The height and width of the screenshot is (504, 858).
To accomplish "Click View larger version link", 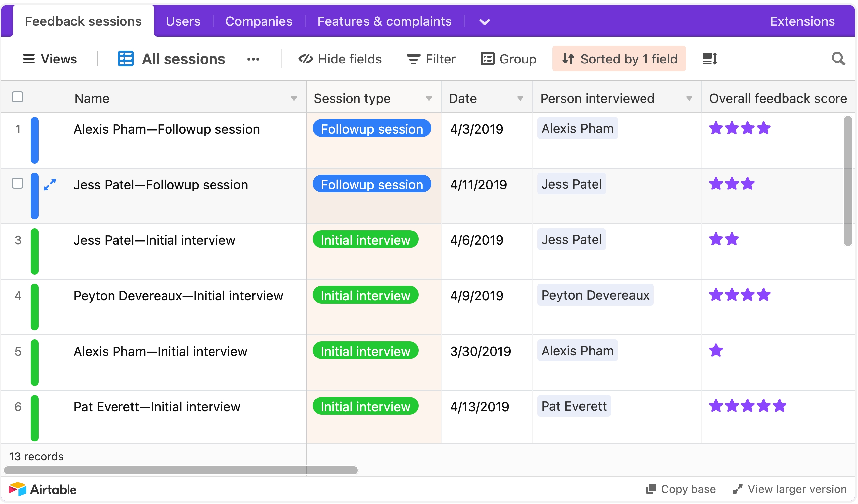I will [790, 489].
